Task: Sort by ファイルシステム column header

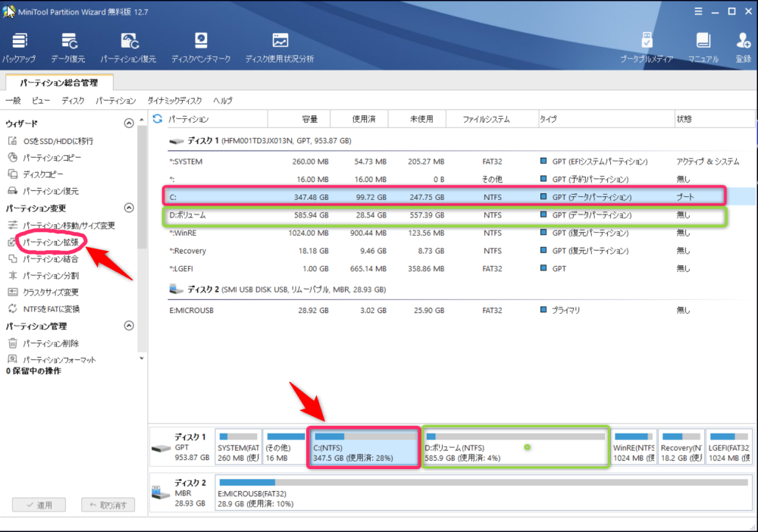Action: 492,119
